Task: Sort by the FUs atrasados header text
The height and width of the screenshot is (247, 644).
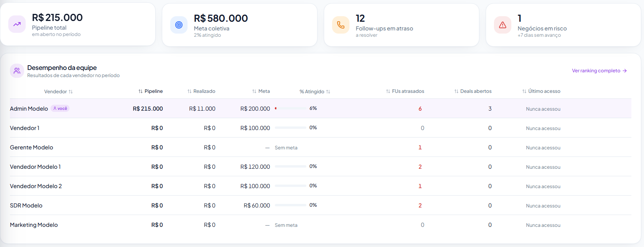Action: (408, 91)
